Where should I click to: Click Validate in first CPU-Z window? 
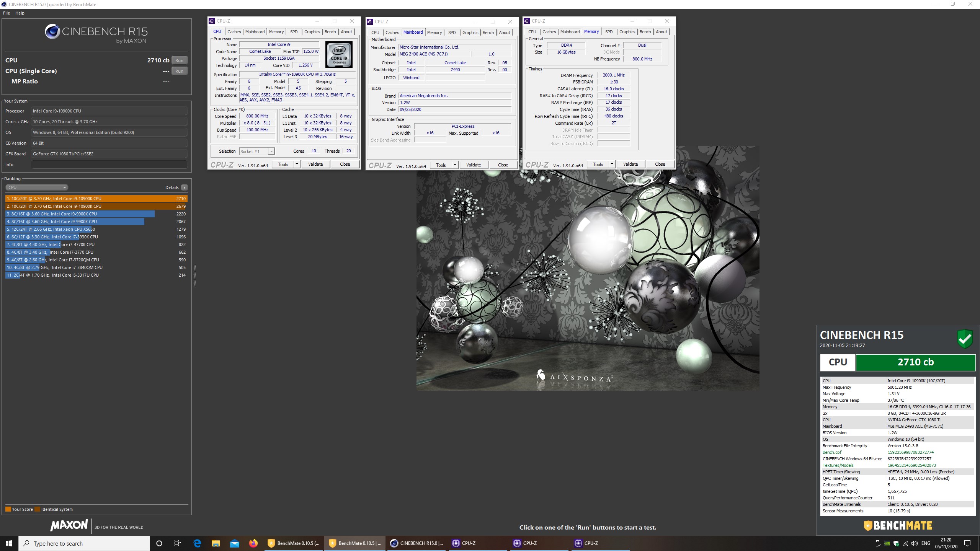pyautogui.click(x=315, y=164)
